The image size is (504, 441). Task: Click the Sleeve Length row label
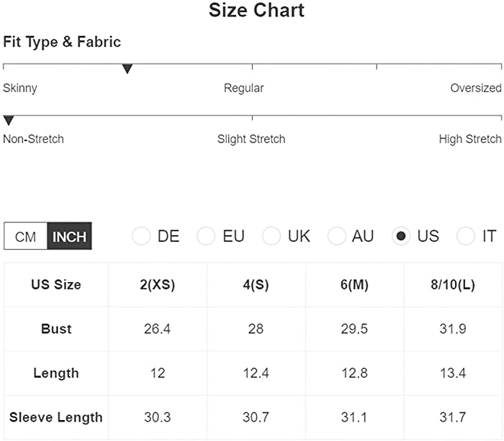click(x=56, y=417)
